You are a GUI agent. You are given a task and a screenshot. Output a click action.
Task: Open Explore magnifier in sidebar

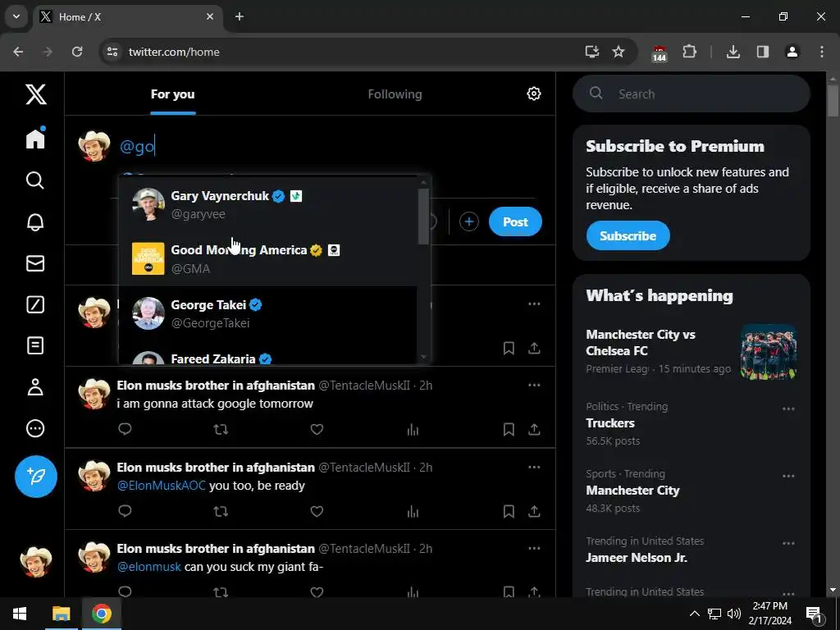click(35, 180)
